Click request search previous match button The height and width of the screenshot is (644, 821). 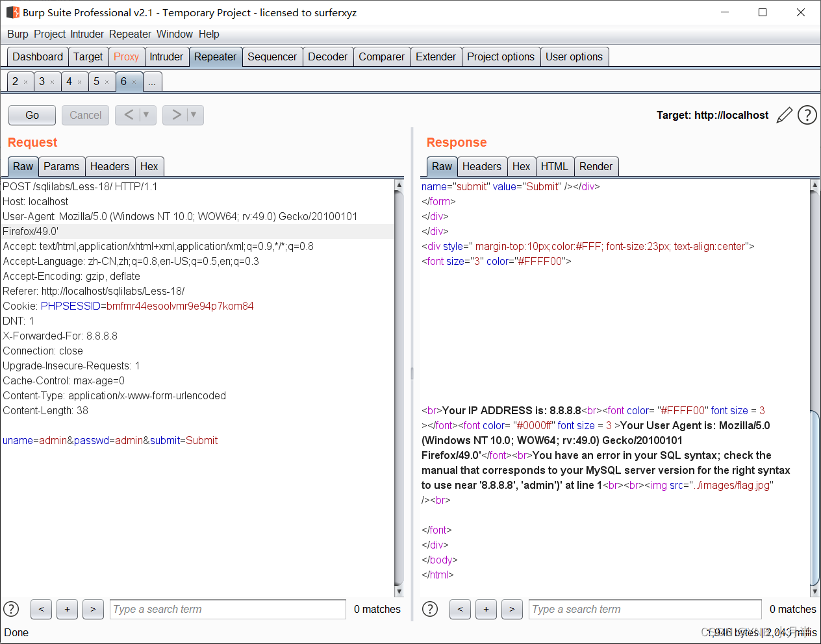[41, 609]
